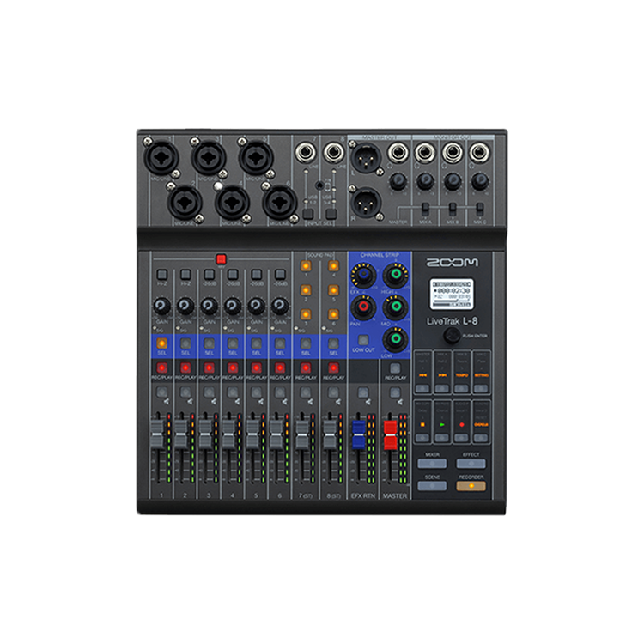Trigger sound pad 6

tap(333, 314)
